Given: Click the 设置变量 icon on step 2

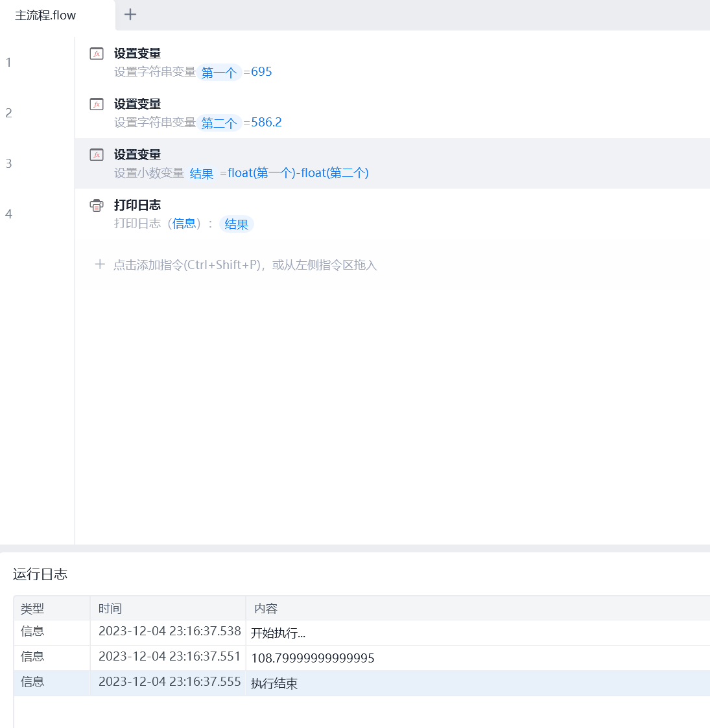Looking at the screenshot, I should (x=97, y=104).
